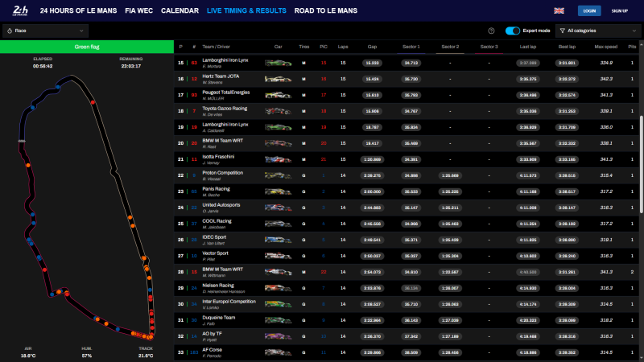The image size is (644, 362).
Task: Click the Lamborghini Iron Lynx car image in row 19
Action: (x=278, y=127)
